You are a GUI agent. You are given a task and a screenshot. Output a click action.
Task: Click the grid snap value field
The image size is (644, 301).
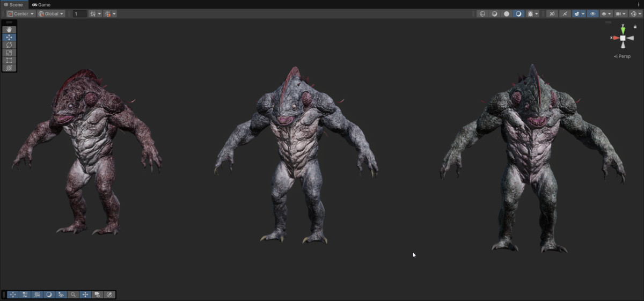click(x=79, y=13)
